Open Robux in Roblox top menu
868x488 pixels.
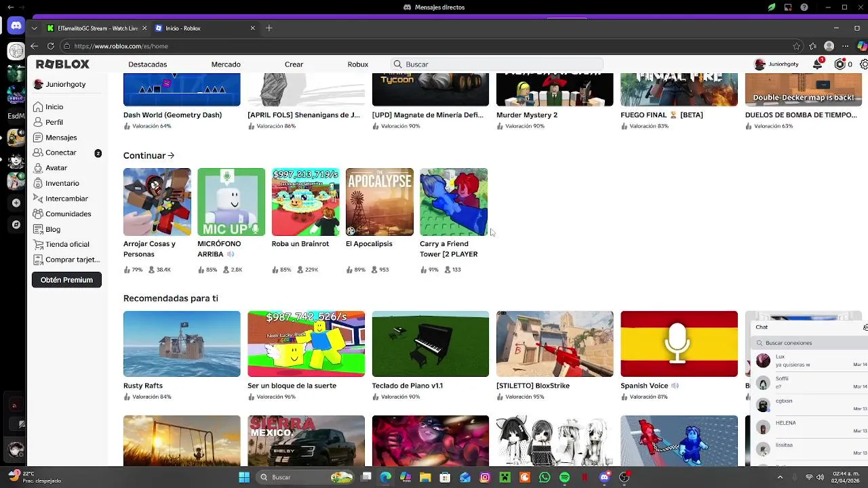point(358,64)
